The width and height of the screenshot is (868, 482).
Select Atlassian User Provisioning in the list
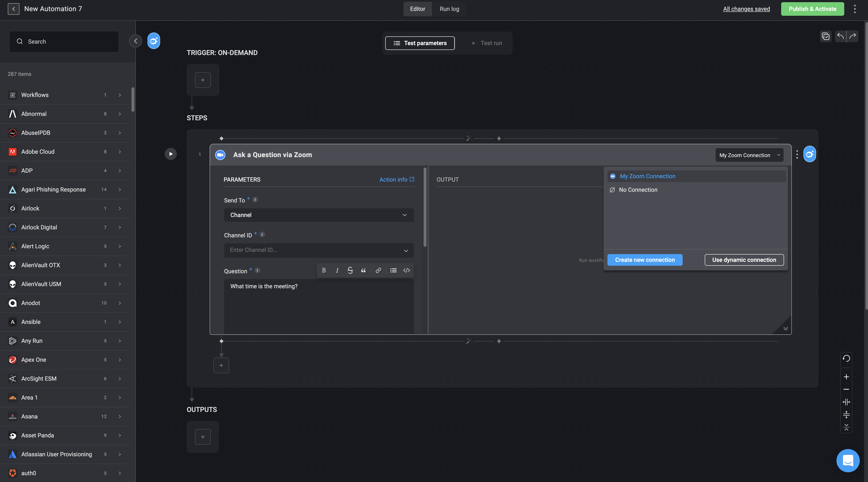pos(65,454)
